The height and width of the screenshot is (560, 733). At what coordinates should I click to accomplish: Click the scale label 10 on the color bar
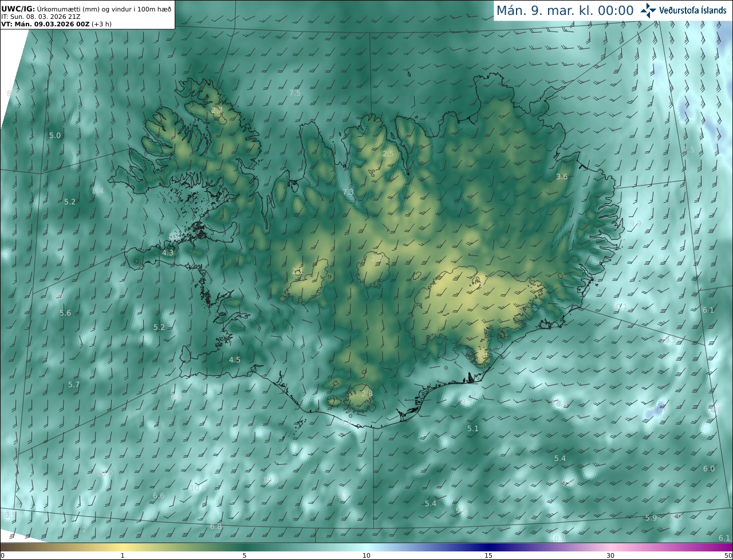pos(366,556)
